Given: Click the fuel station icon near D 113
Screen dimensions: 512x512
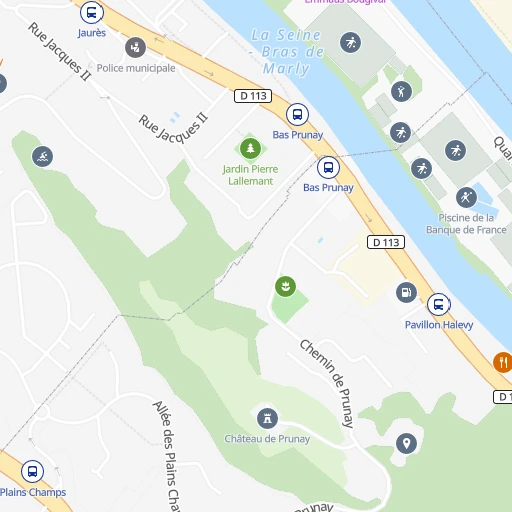Looking at the screenshot, I should point(406,292).
